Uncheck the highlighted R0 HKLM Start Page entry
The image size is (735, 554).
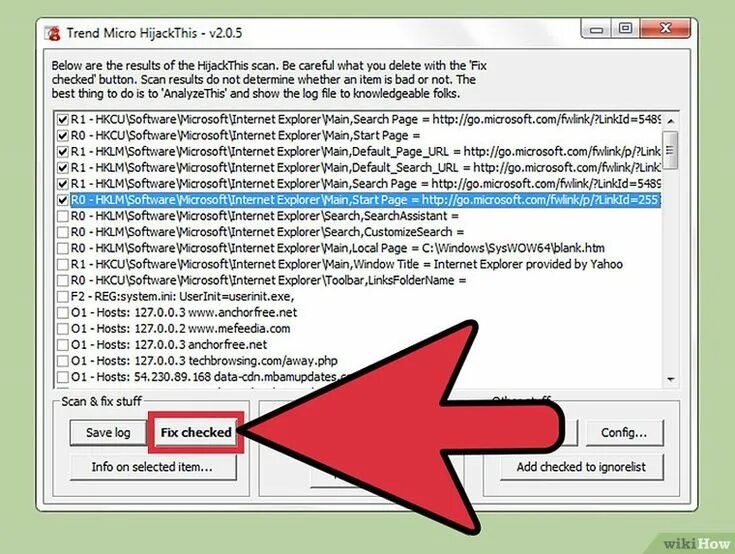click(x=62, y=200)
